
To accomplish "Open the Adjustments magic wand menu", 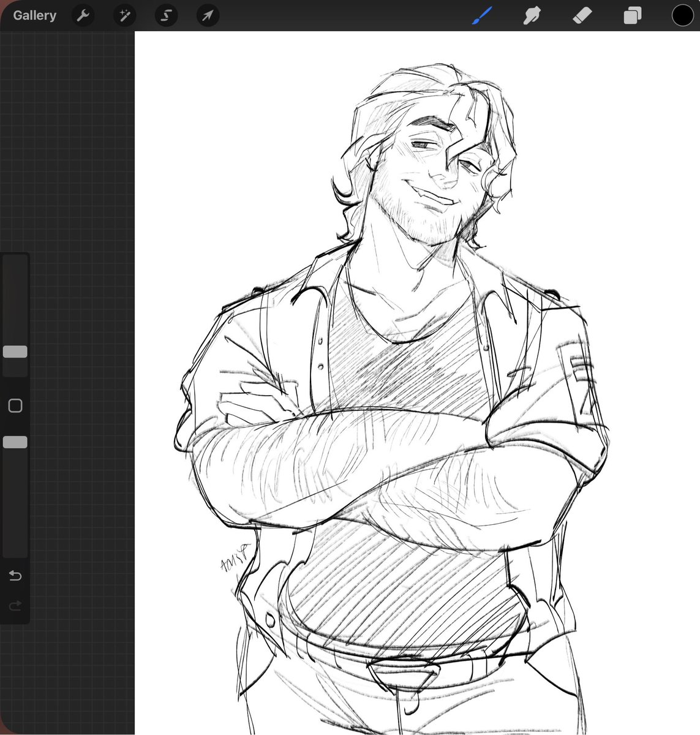I will pos(124,16).
